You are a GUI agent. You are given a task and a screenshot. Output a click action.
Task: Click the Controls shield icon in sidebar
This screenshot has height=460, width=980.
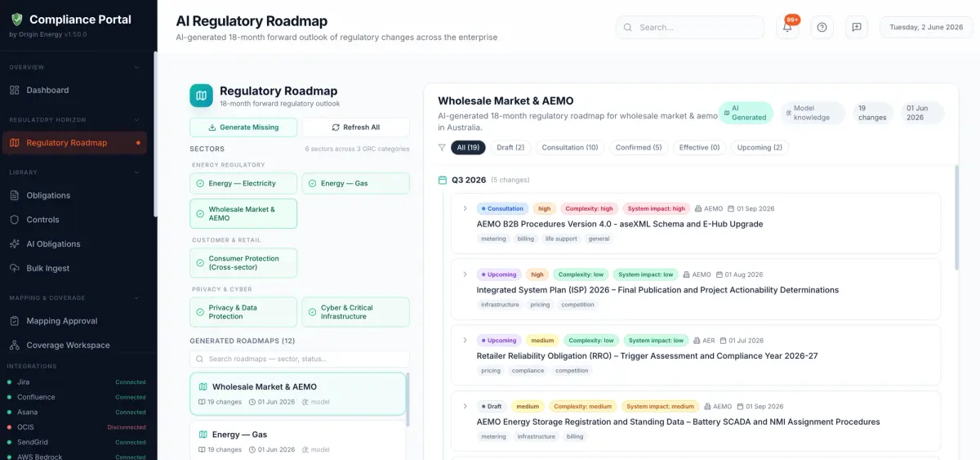click(15, 220)
